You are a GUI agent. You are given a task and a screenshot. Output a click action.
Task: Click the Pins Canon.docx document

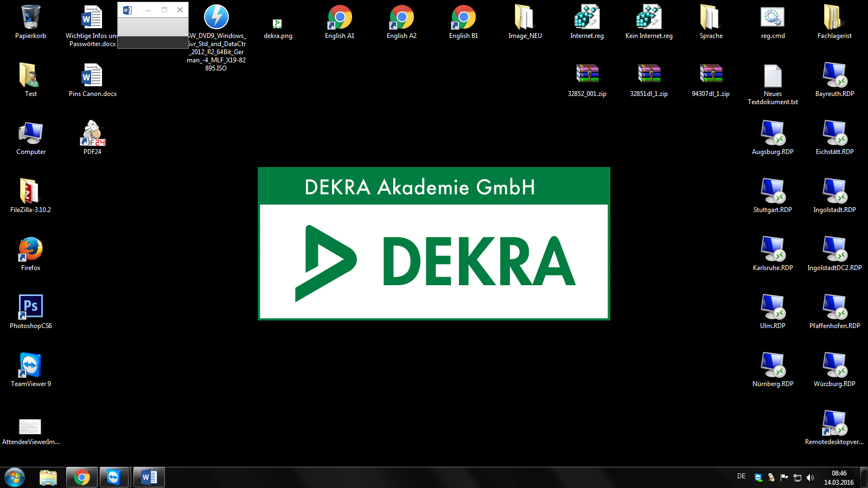(92, 76)
